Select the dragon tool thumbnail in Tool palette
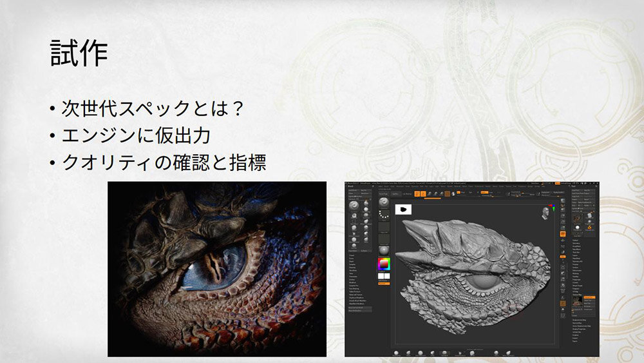The height and width of the screenshot is (363, 644). (x=577, y=219)
